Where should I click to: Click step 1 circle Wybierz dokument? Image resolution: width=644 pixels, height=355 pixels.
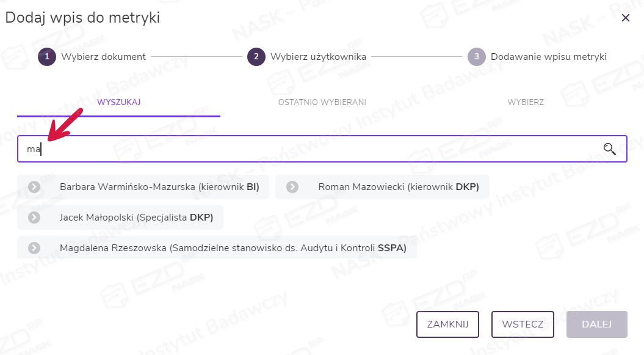point(47,57)
